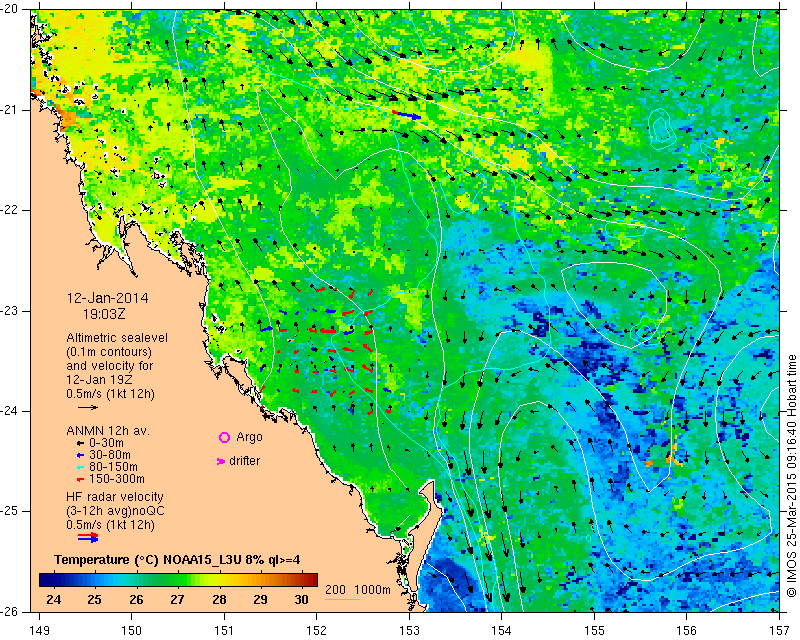This screenshot has height=640, width=800.
Task: Click the 'HF radar velocity' legend text
Action: click(115, 497)
